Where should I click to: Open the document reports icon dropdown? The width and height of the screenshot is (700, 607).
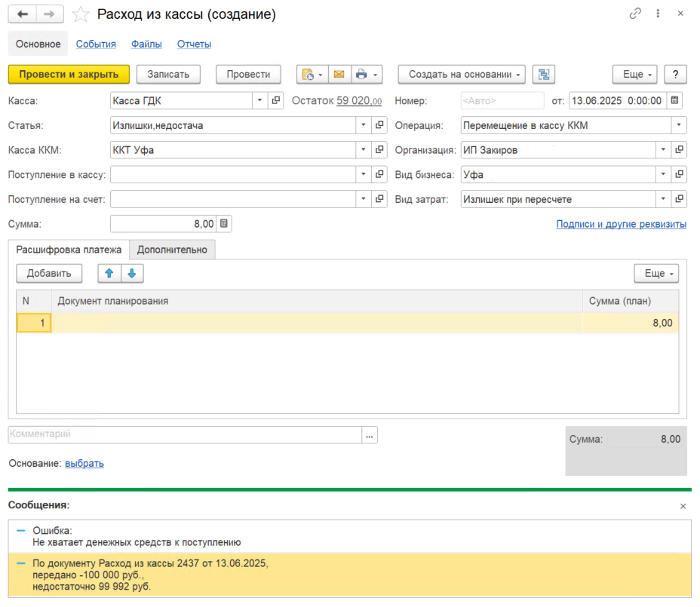tap(312, 75)
